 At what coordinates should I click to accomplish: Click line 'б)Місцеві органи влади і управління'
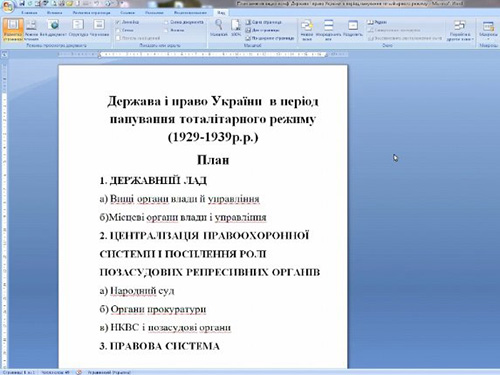point(183,217)
